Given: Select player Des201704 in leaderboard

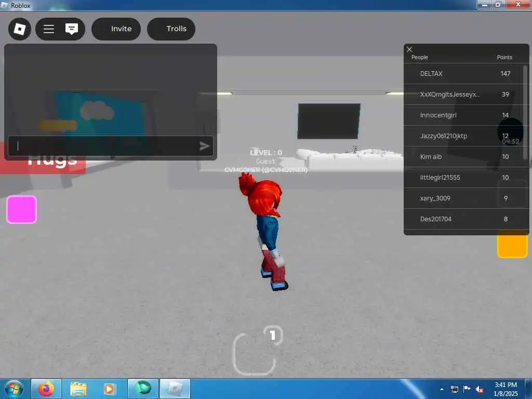Looking at the screenshot, I should (464, 219).
